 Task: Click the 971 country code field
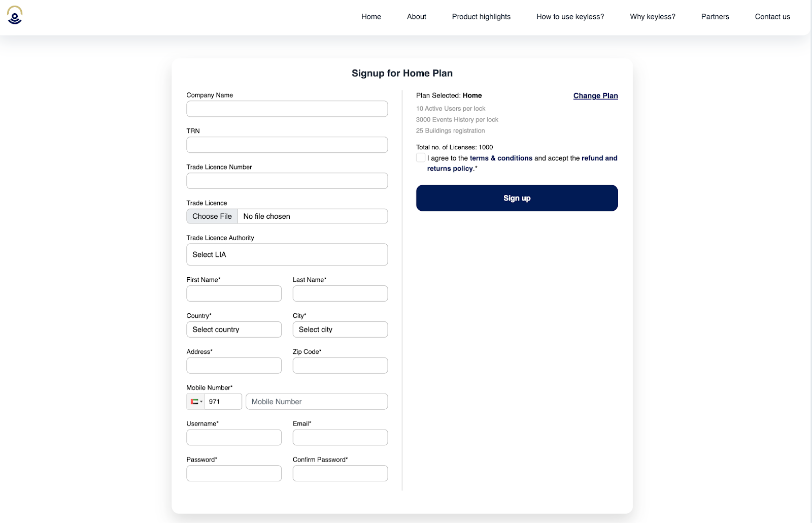tap(223, 402)
